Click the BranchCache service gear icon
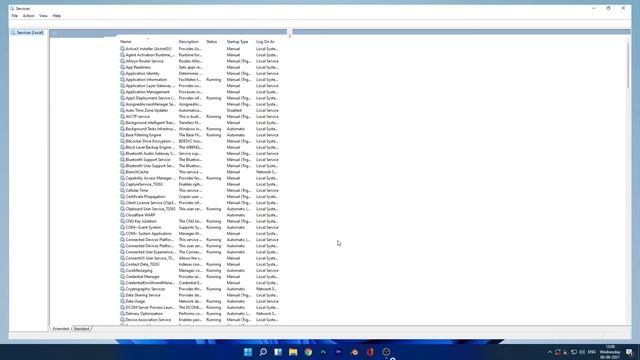The height and width of the screenshot is (360, 640). pyautogui.click(x=122, y=172)
